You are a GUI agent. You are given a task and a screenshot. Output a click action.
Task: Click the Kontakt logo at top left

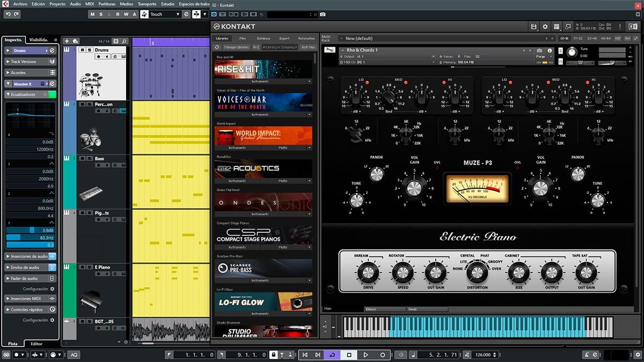coord(235,26)
